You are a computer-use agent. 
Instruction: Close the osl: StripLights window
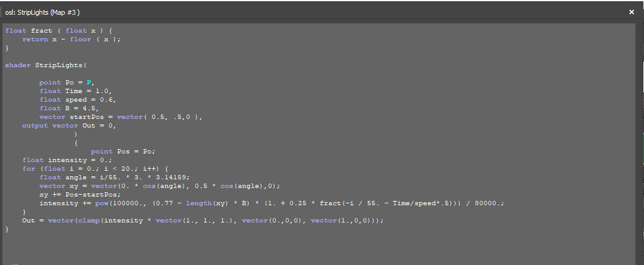pyautogui.click(x=632, y=12)
